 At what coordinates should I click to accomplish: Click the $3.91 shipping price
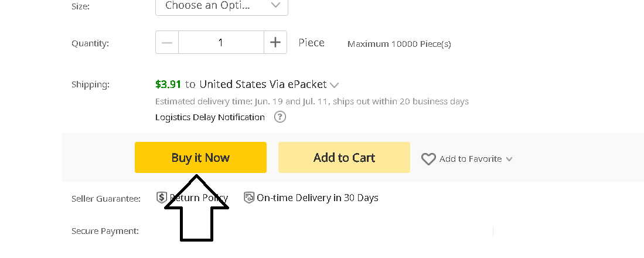coord(167,84)
